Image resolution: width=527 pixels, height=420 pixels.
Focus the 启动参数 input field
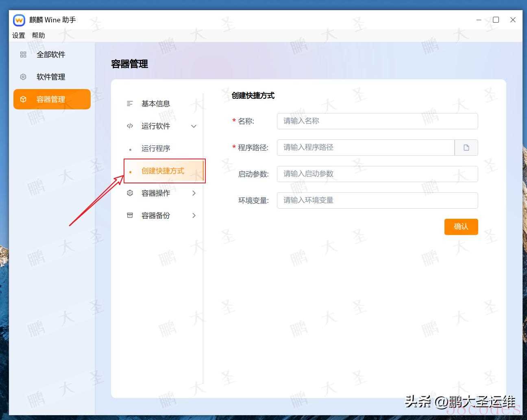(x=377, y=174)
